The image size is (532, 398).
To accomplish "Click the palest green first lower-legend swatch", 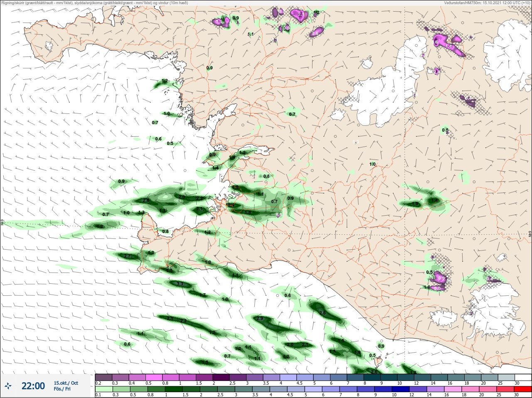I will [x=103, y=390].
